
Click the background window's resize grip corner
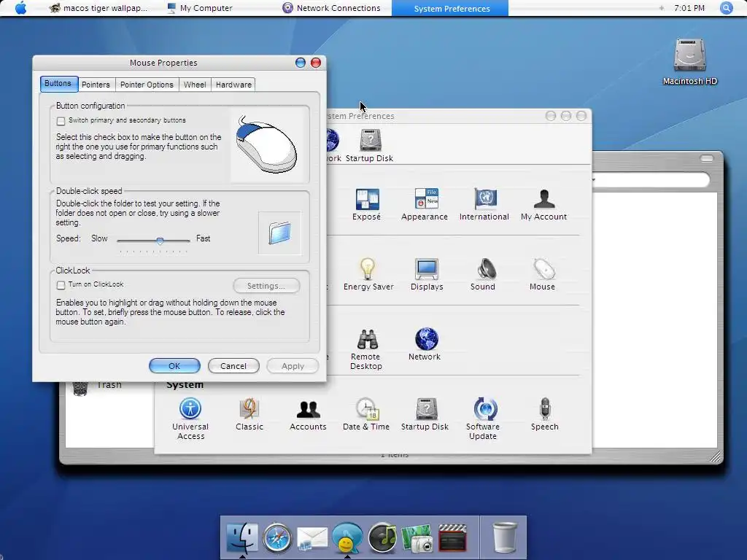coord(716,456)
